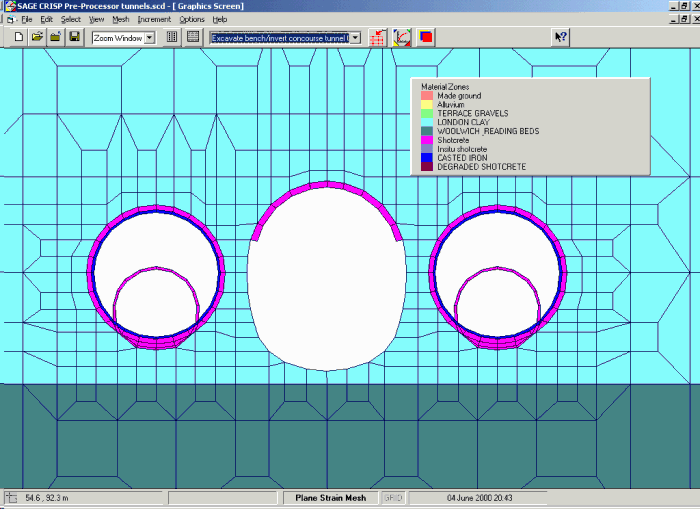Click the 04 June 2000 20:43 date status
Image resolution: width=700 pixels, height=509 pixels.
pos(479,498)
